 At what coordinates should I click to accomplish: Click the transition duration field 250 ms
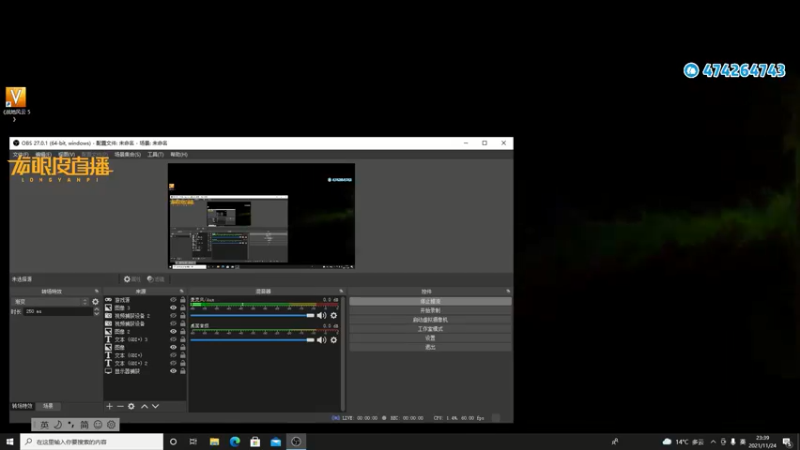(x=58, y=311)
